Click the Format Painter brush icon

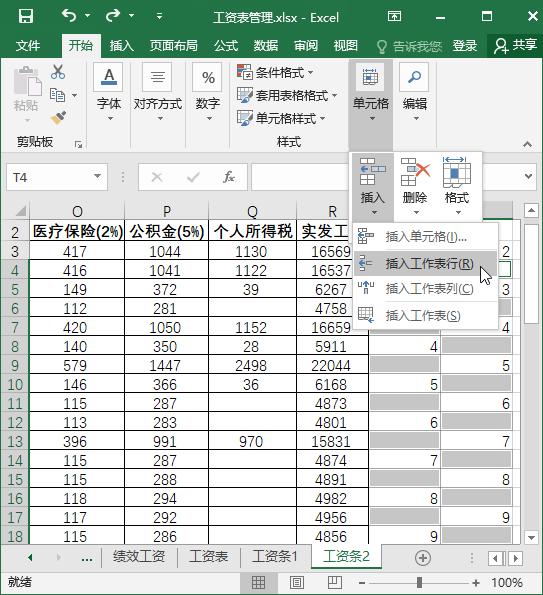(58, 118)
